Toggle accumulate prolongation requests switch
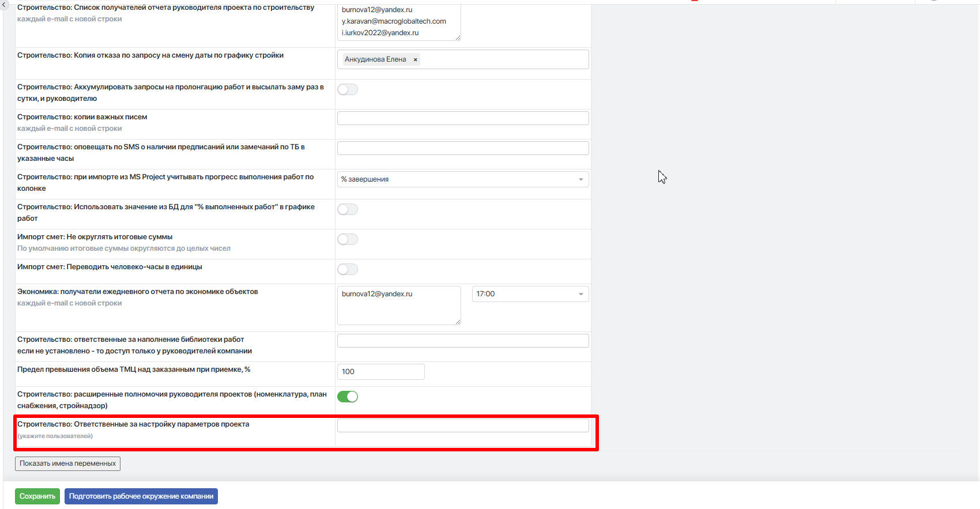The width and height of the screenshot is (980, 509). click(348, 89)
